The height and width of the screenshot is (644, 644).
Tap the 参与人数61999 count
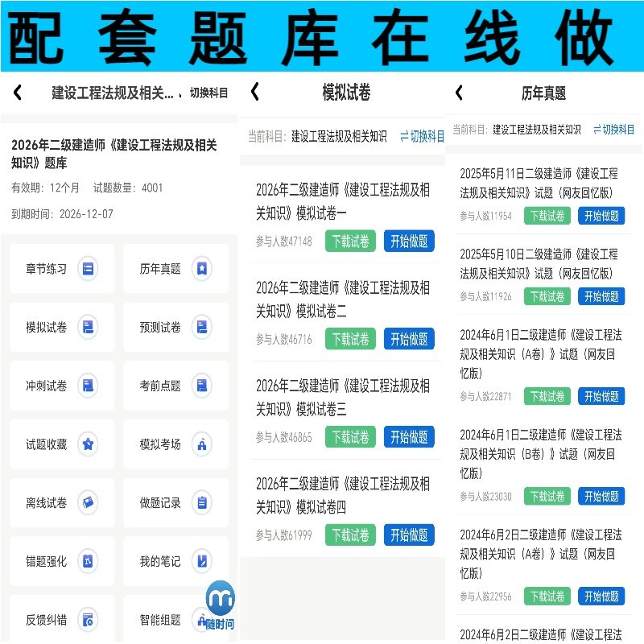[284, 535]
